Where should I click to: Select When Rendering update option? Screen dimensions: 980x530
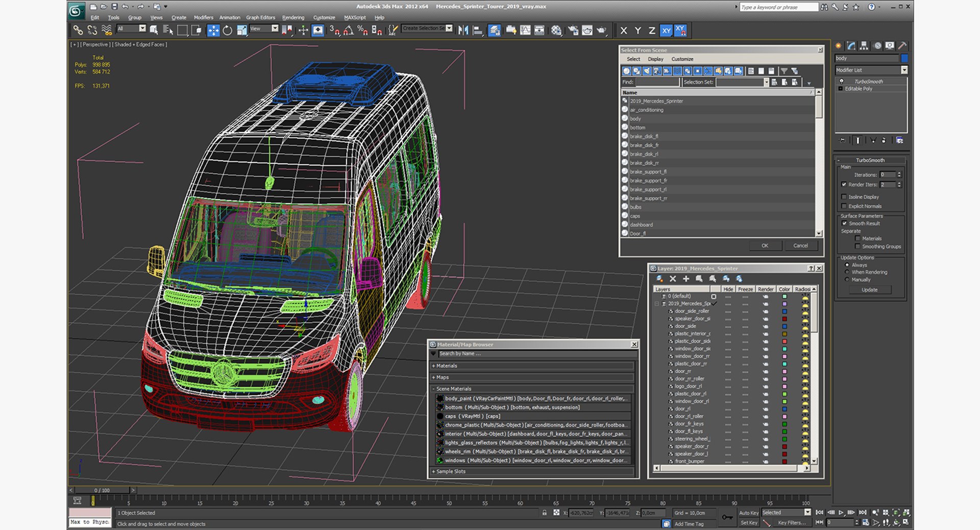coord(847,272)
